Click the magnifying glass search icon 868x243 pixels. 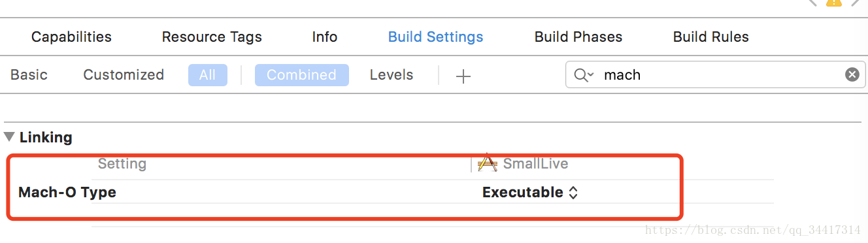click(x=580, y=75)
